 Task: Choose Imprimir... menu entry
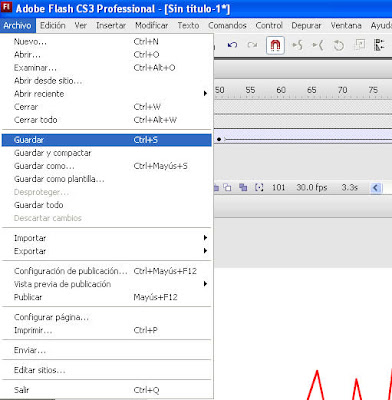click(107, 330)
